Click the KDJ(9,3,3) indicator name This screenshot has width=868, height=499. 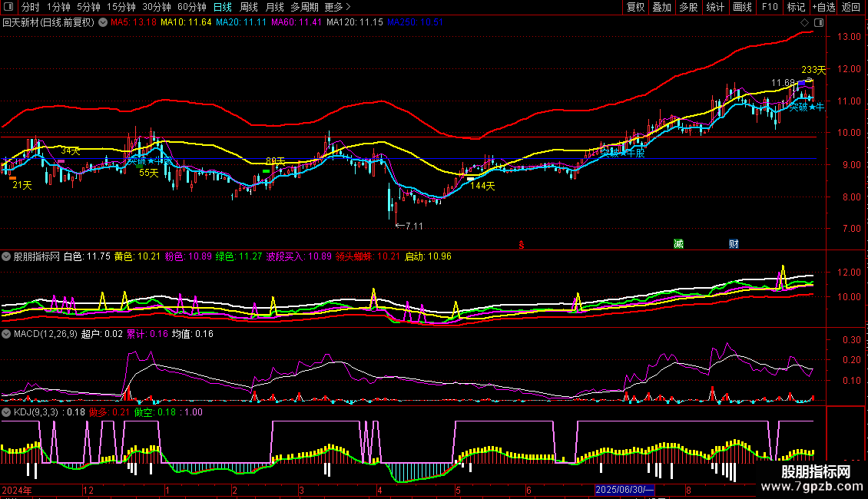pyautogui.click(x=36, y=412)
